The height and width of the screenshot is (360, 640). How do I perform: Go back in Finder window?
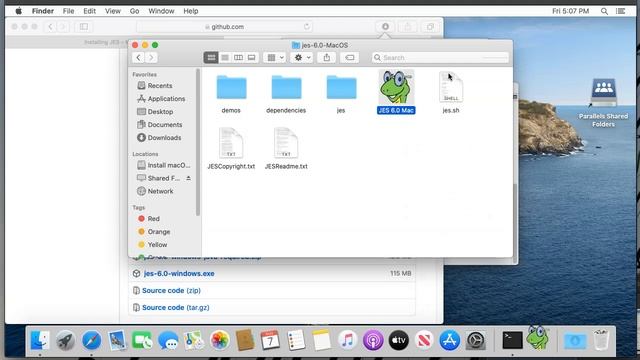pyautogui.click(x=138, y=58)
